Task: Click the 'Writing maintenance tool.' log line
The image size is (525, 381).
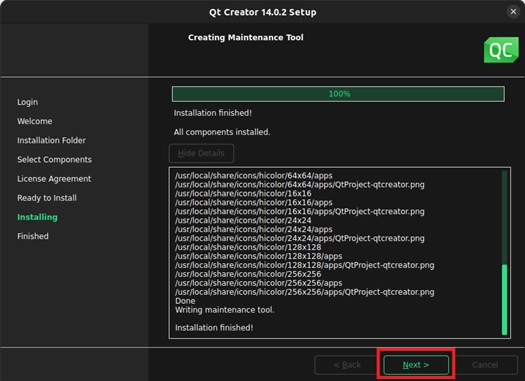Action: tap(225, 310)
